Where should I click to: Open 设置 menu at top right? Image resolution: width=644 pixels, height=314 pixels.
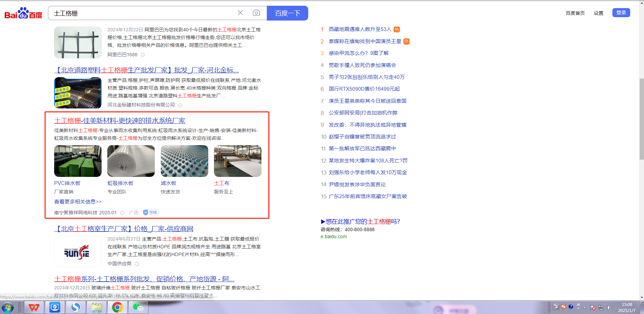[x=599, y=13]
